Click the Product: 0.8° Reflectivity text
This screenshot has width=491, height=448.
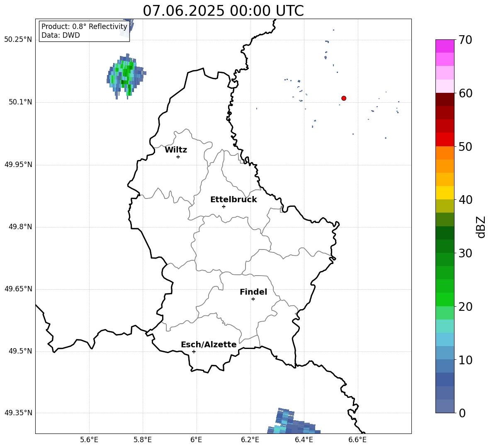(x=84, y=26)
